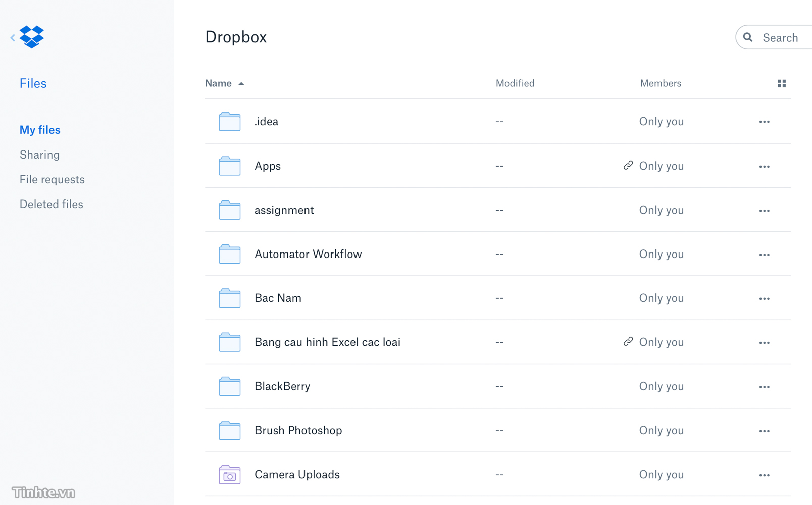
Task: Sort by Members column
Action: (661, 83)
